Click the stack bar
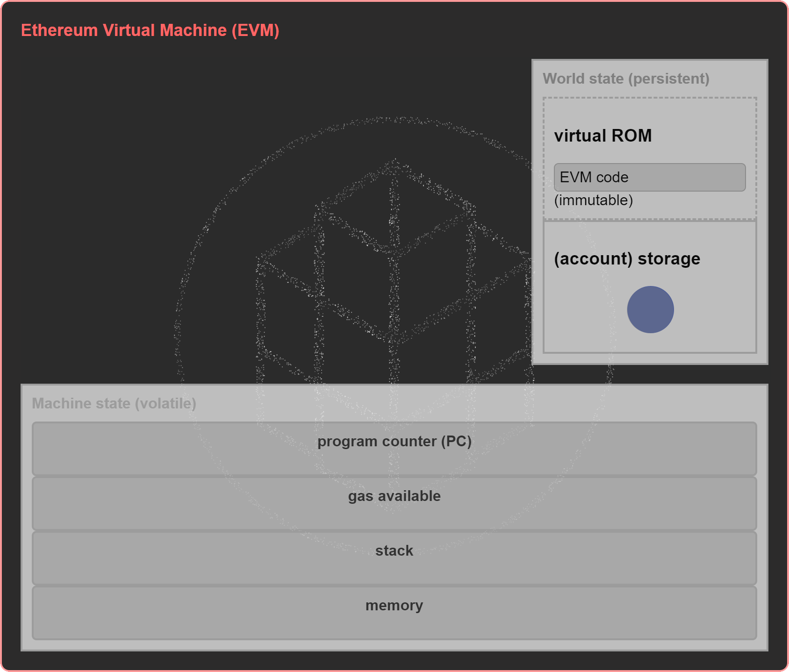 click(x=394, y=558)
